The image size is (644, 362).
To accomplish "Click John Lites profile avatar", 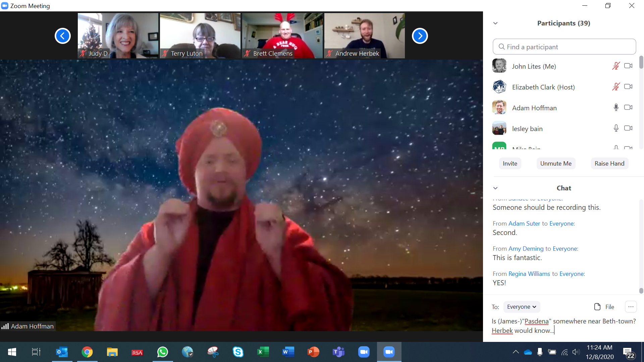I will [499, 66].
